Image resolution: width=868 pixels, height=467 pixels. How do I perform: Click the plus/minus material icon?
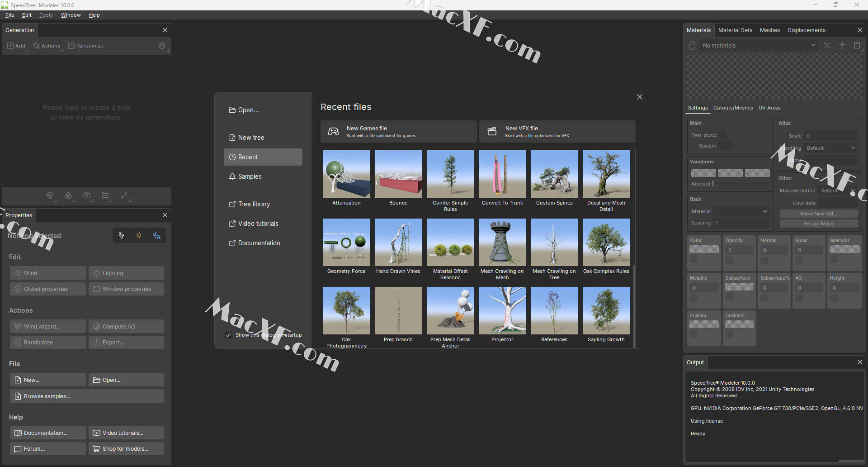coord(827,45)
